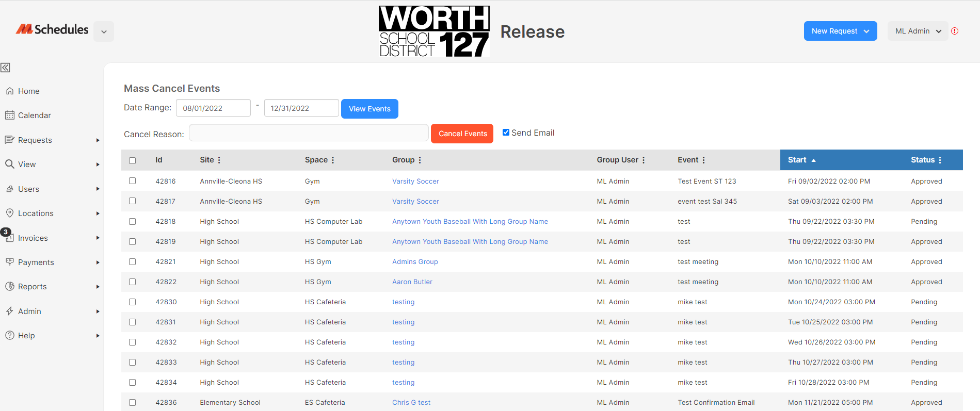Expand the View submenu arrow

[x=98, y=165]
